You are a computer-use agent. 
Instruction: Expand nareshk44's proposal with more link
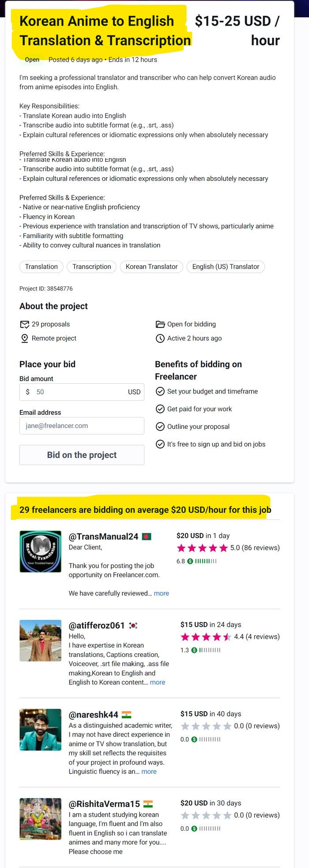[x=149, y=772]
